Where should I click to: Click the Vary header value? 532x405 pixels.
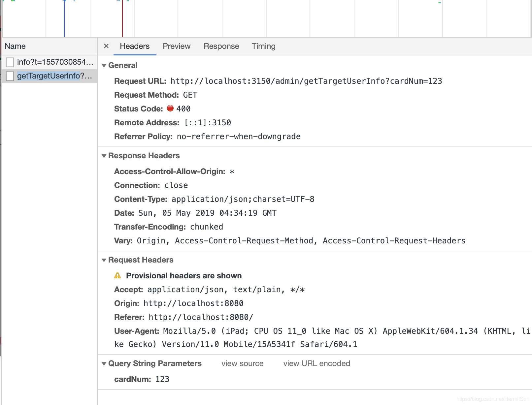click(x=301, y=241)
